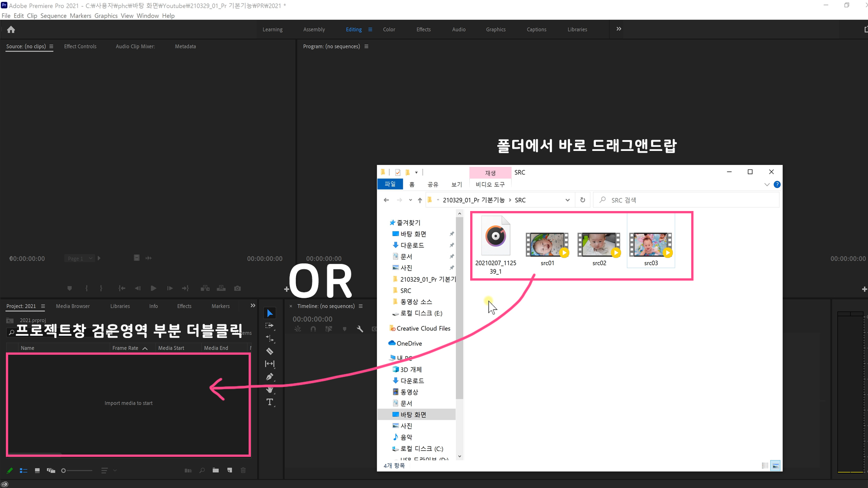Click 파일 button in Explorer
Screen dimensions: 868x488
pos(390,184)
